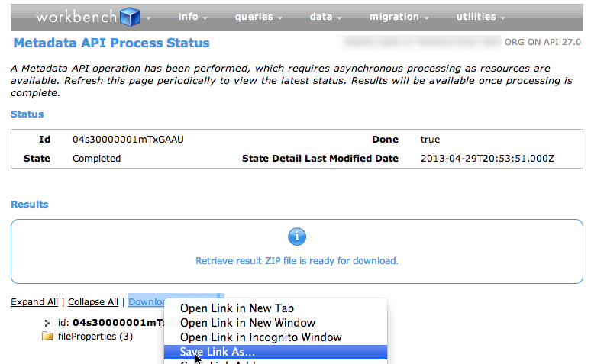Open the workbench logo dropdown arrow
The width and height of the screenshot is (591, 364).
coord(149,18)
